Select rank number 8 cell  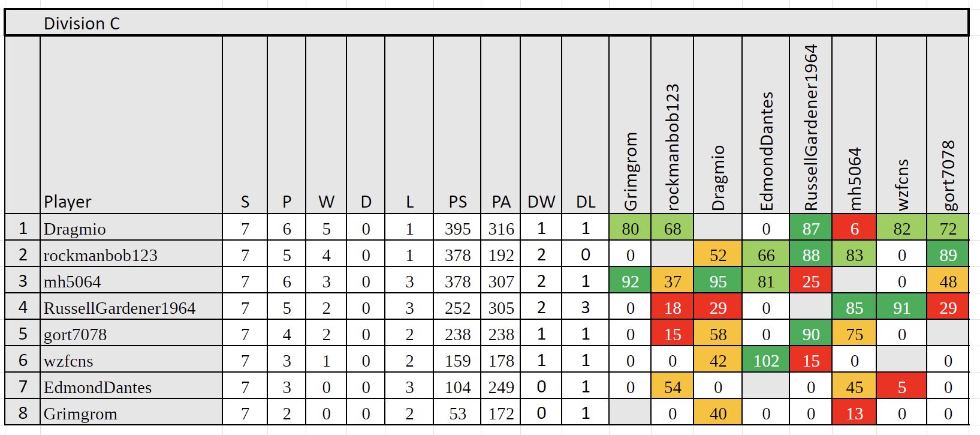(23, 413)
